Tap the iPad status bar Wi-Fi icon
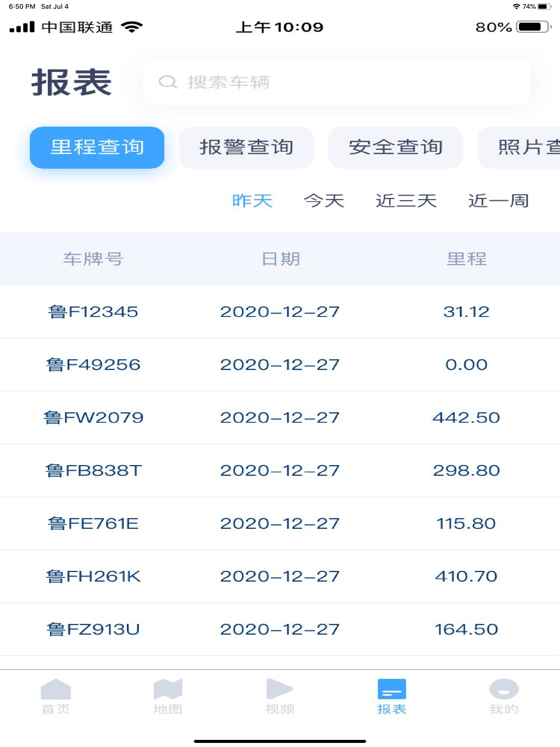The image size is (560, 747). 516,6
